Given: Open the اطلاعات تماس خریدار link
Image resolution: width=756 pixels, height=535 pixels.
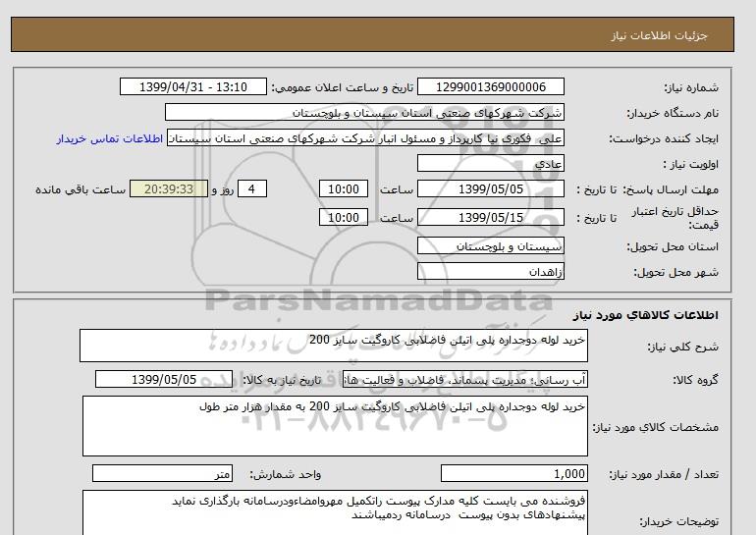Looking at the screenshot, I should [x=109, y=138].
